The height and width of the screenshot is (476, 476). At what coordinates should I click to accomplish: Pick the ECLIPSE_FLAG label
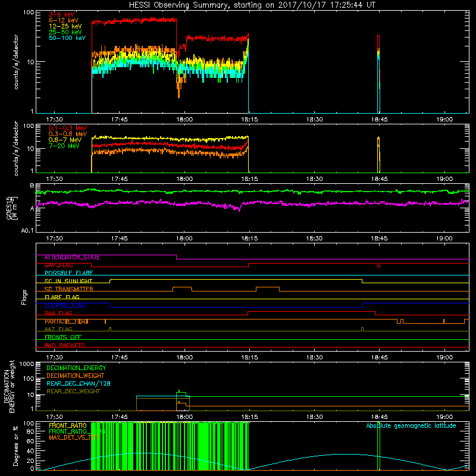65,305
